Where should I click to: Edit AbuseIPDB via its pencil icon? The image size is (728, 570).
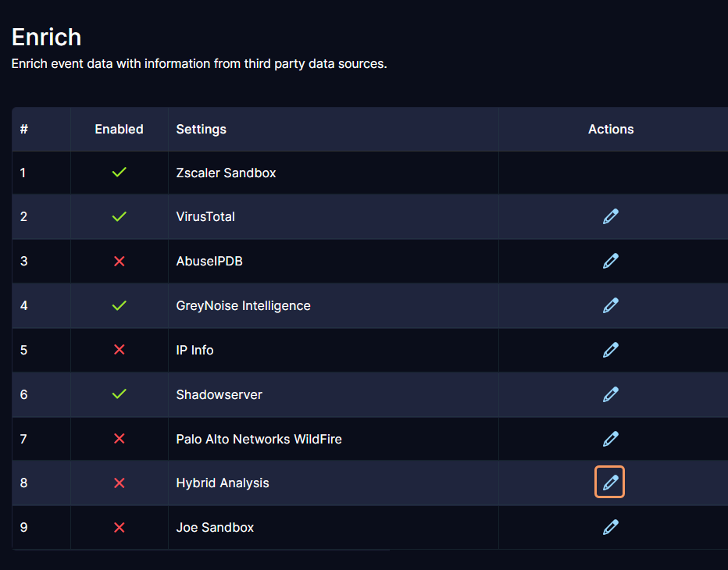coord(610,261)
